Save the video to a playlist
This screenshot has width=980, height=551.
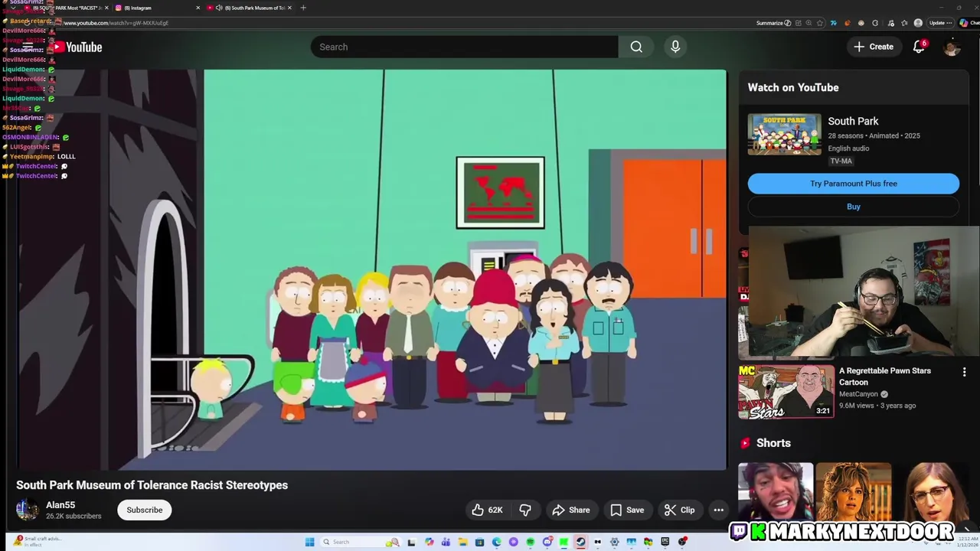coord(627,510)
